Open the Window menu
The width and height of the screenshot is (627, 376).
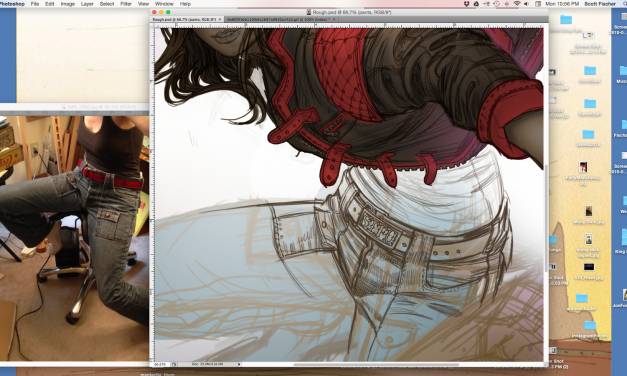[164, 4]
